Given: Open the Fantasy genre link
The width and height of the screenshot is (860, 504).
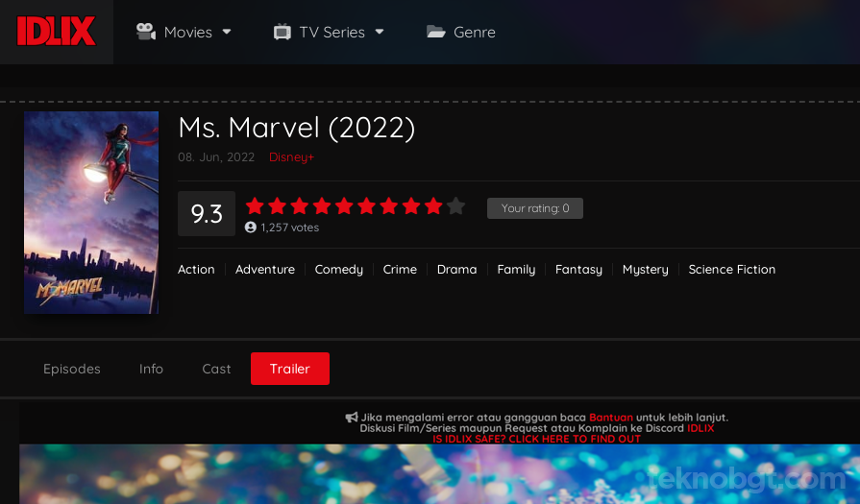Looking at the screenshot, I should click(x=578, y=270).
